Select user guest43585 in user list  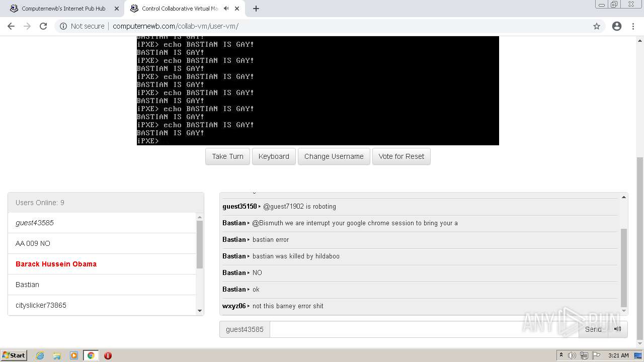[x=102, y=223]
